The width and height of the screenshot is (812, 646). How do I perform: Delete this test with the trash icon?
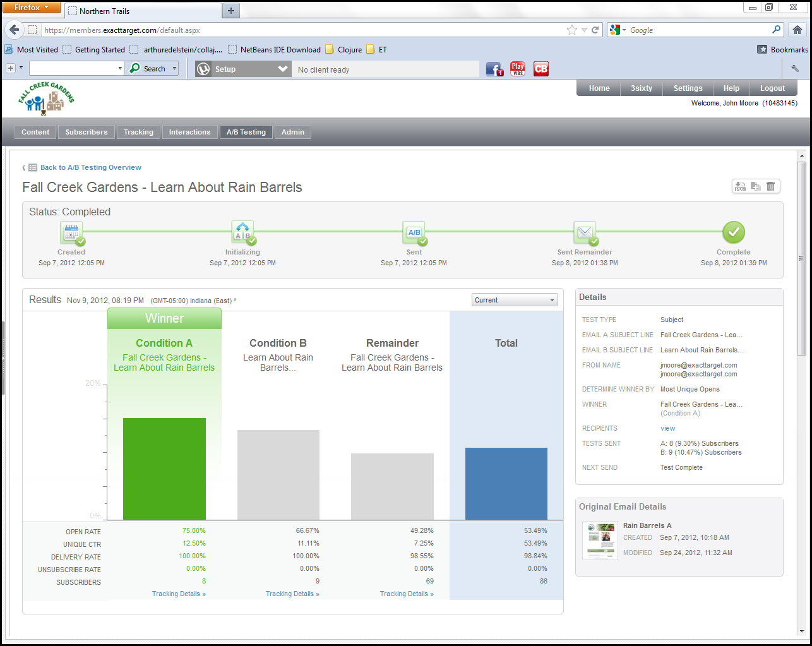(770, 186)
